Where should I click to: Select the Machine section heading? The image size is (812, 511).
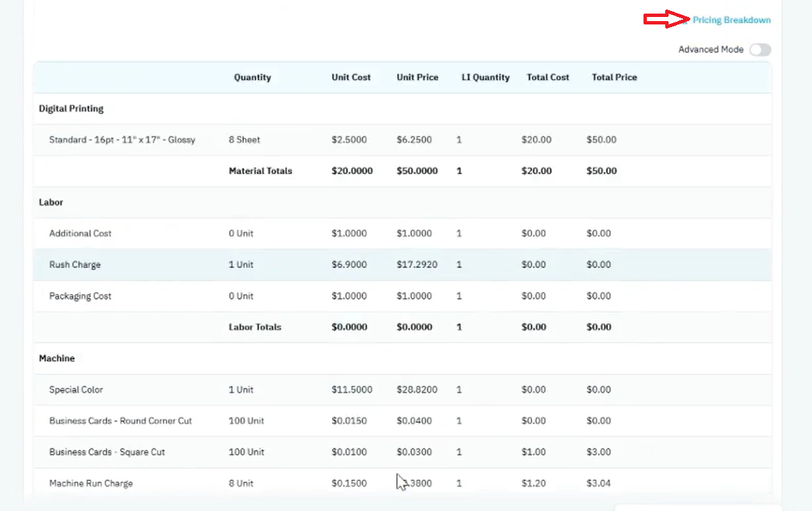click(x=57, y=358)
